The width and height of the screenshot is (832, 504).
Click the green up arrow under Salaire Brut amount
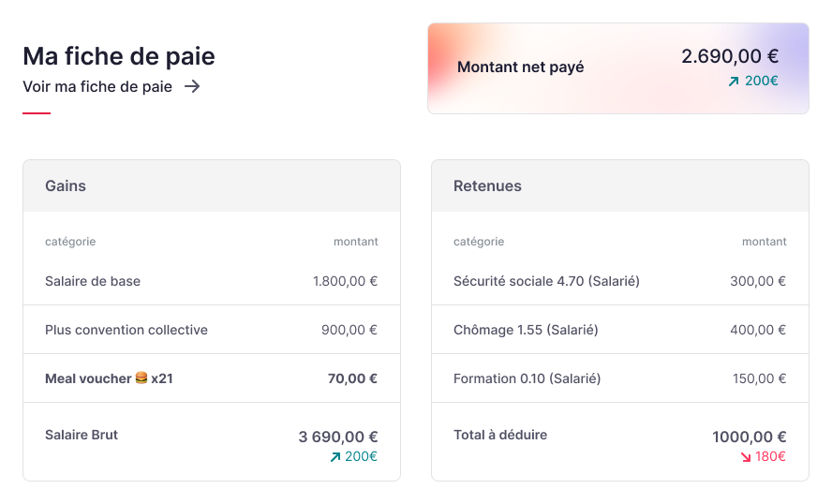tap(335, 457)
